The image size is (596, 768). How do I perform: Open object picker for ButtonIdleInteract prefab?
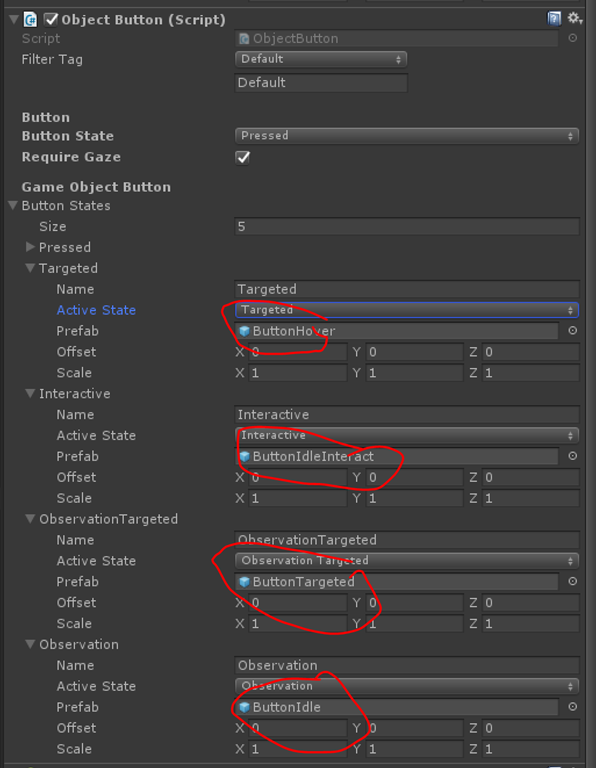572,456
